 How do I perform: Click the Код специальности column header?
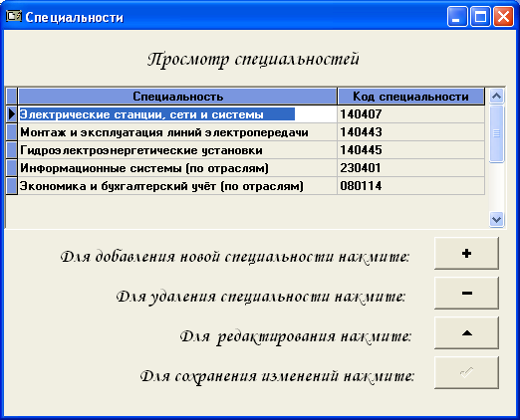coord(410,97)
